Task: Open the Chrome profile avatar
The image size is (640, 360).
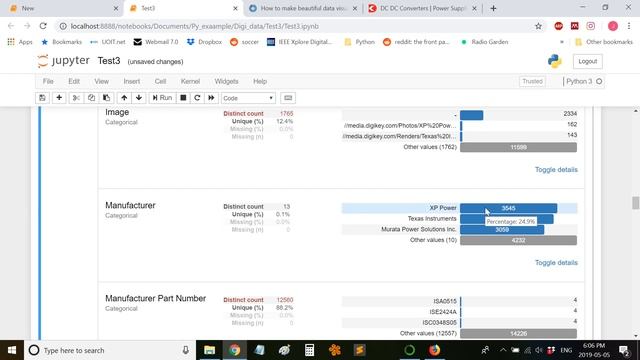Action: (613, 26)
